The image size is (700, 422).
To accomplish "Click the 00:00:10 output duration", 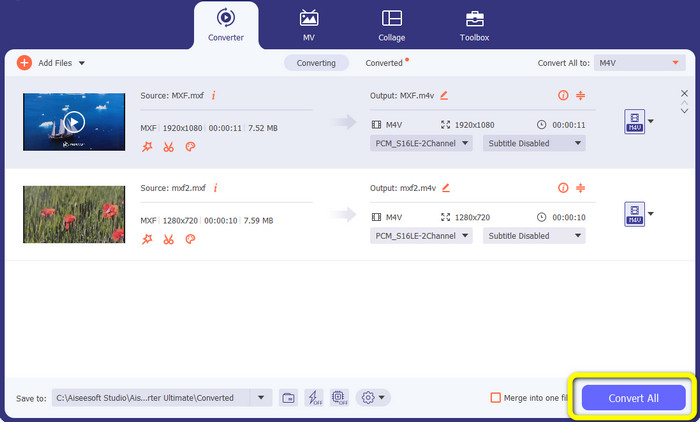I will 569,217.
